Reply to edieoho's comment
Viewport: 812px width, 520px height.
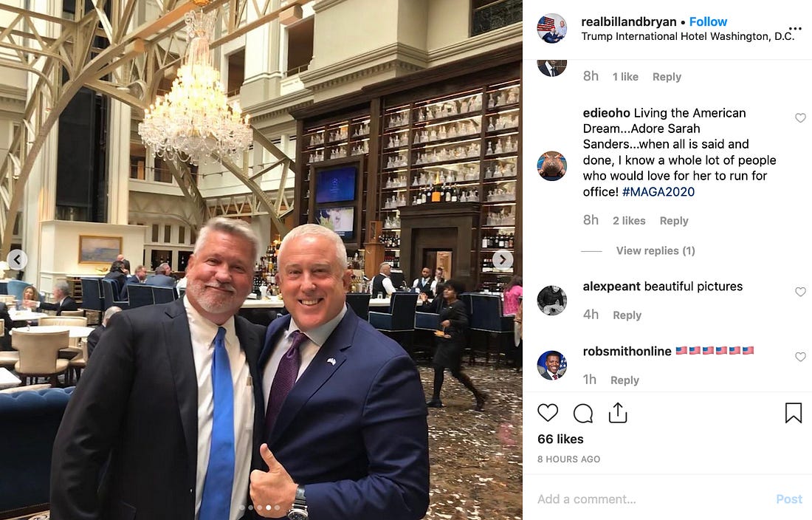tap(674, 221)
